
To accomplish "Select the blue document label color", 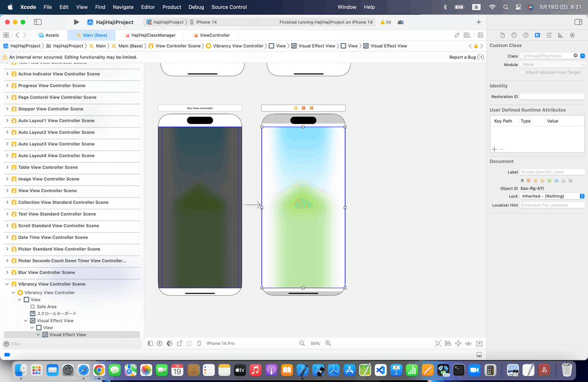I will tap(557, 180).
